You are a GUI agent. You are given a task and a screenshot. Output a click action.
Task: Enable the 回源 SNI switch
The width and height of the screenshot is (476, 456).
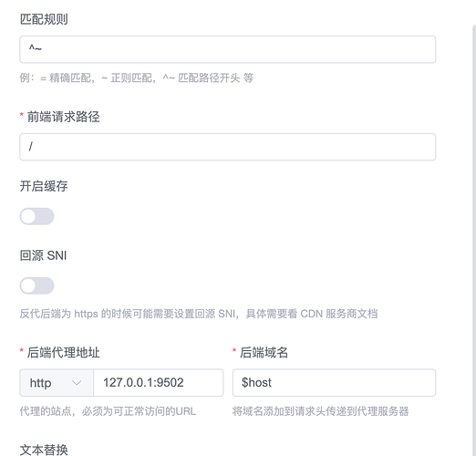(36, 285)
